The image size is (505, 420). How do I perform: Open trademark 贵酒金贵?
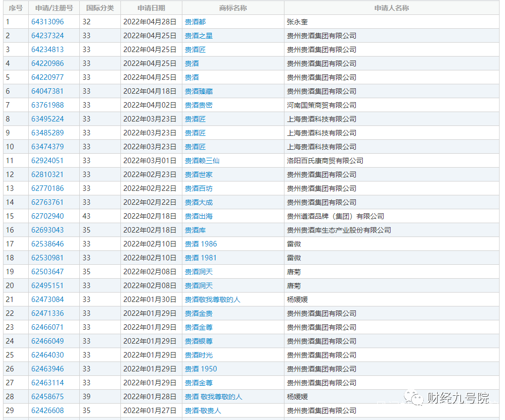point(199,313)
